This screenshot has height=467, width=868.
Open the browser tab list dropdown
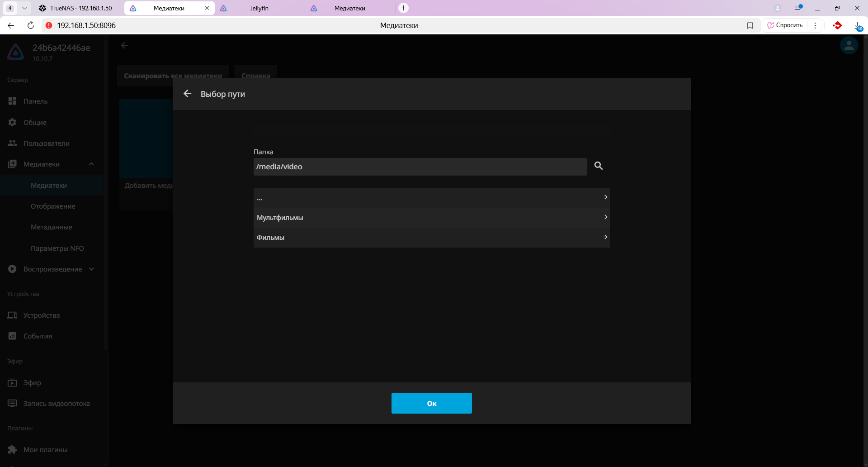[24, 8]
